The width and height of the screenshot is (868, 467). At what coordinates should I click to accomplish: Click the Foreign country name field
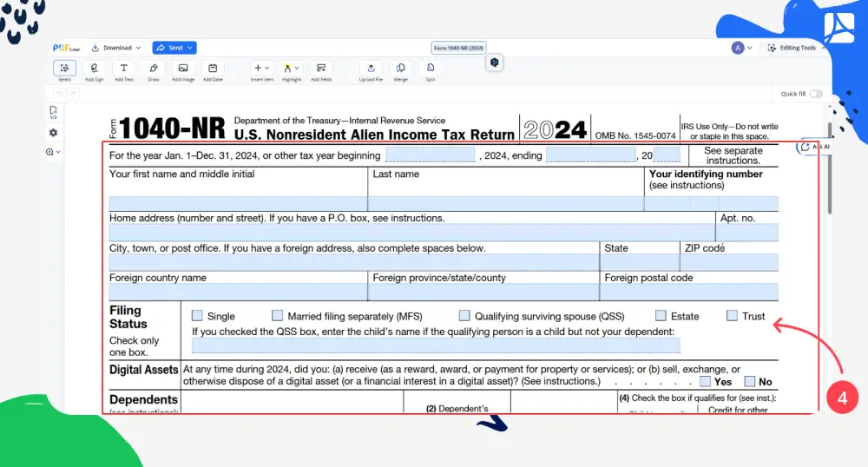238,292
